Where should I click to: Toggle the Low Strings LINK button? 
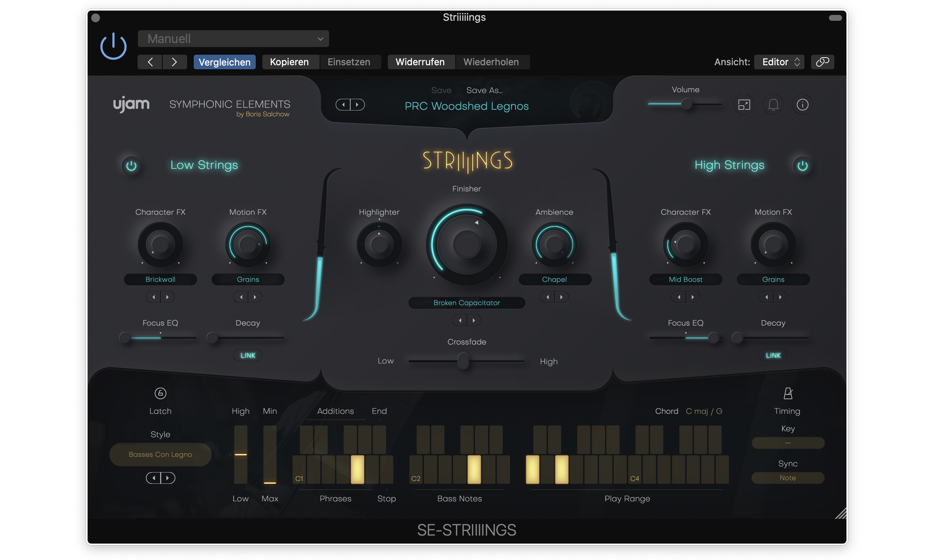(x=248, y=355)
